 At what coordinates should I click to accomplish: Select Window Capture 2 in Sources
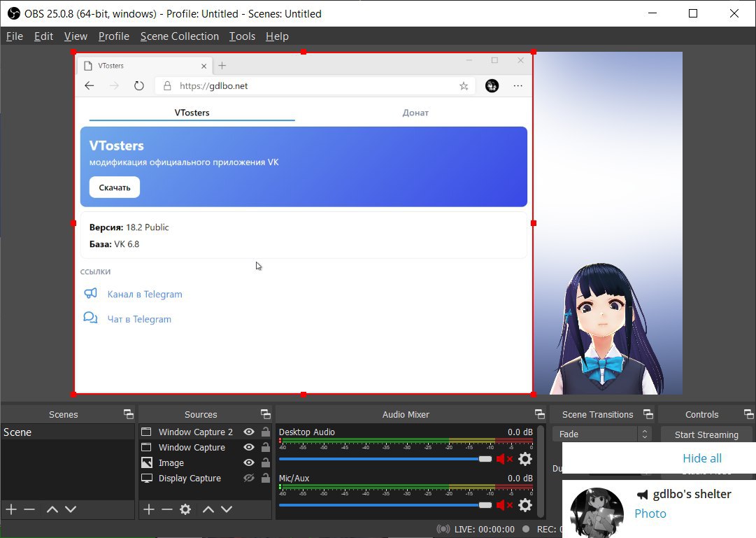click(x=206, y=432)
